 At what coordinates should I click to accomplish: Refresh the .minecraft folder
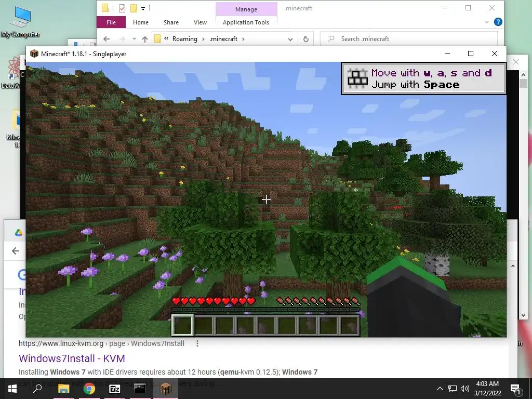click(x=305, y=39)
